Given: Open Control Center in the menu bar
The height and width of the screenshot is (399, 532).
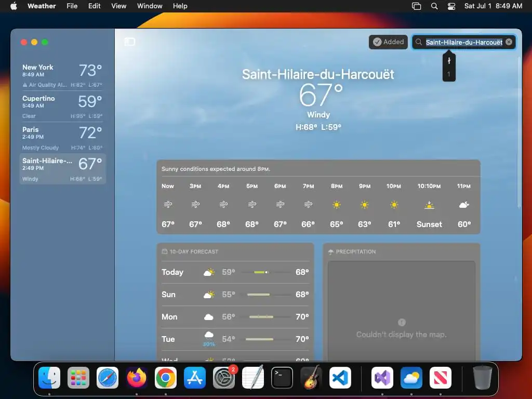Looking at the screenshot, I should click(451, 6).
